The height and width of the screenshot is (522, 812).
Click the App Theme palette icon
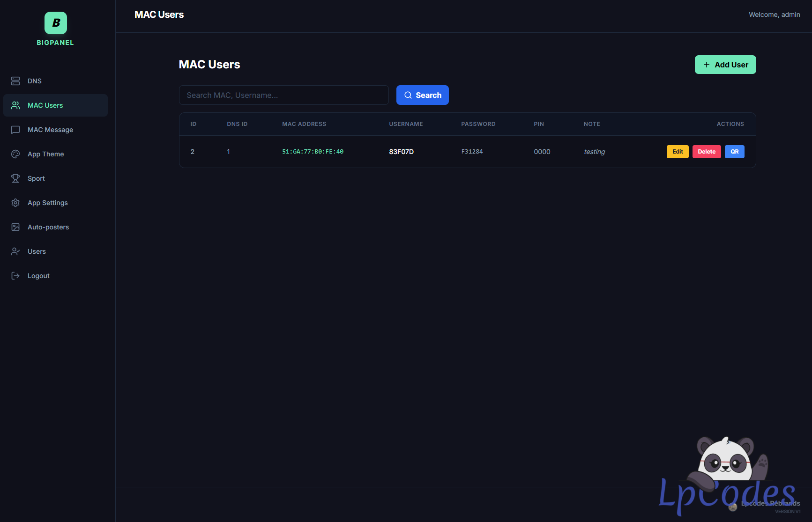point(15,154)
